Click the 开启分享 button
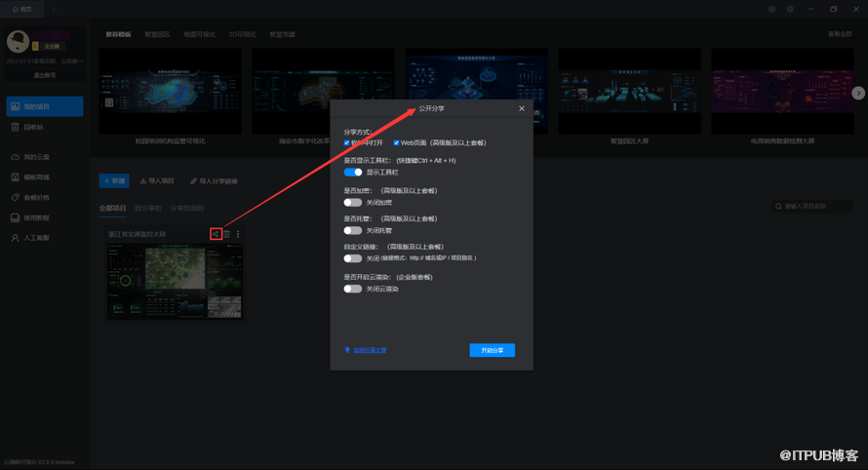Viewport: 868px width, 470px height. pyautogui.click(x=492, y=350)
